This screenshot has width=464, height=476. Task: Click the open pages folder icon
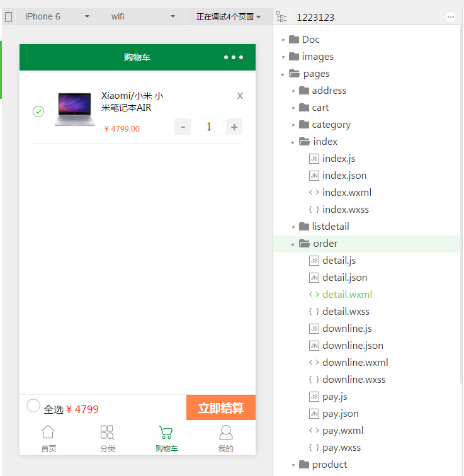[295, 73]
